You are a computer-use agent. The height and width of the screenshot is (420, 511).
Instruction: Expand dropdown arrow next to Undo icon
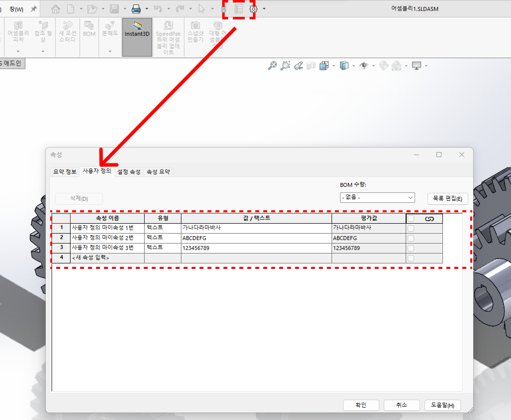(169, 9)
